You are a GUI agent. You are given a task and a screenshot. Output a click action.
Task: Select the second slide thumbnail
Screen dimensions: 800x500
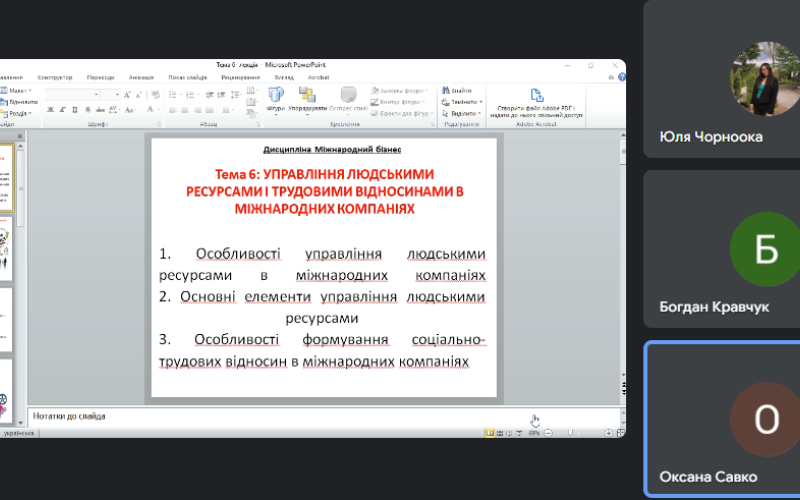click(6, 248)
